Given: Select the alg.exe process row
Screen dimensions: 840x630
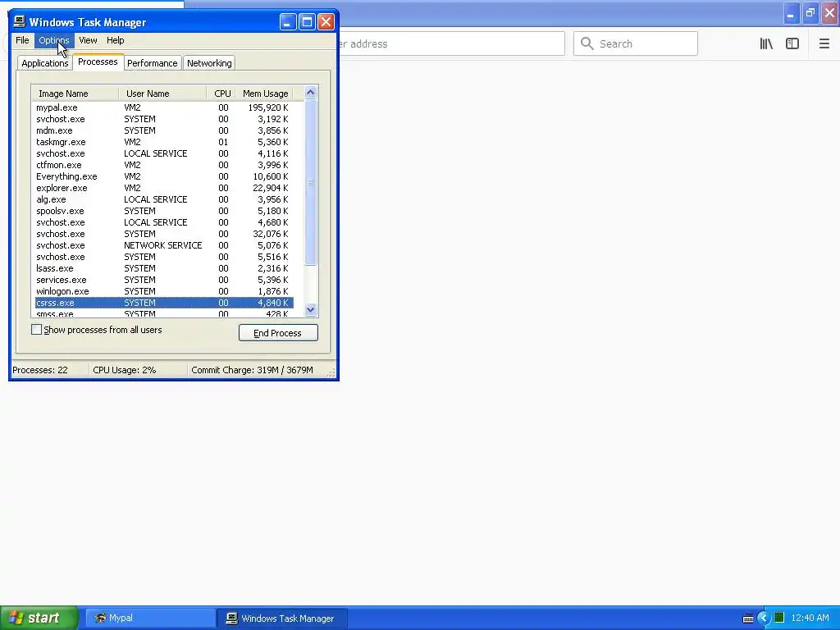Looking at the screenshot, I should pyautogui.click(x=164, y=199).
